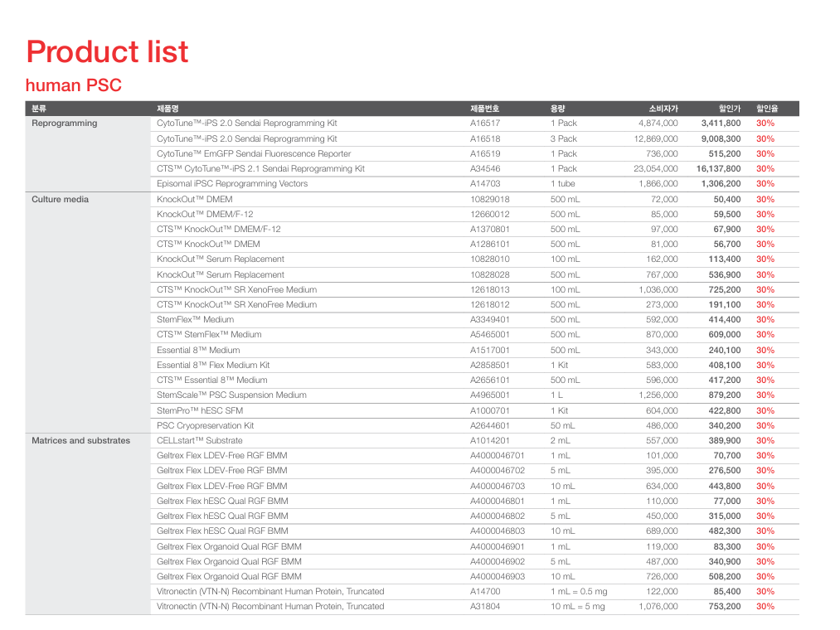Click the 제품번호 column header
This screenshot has height=630, width=840.
click(x=485, y=109)
